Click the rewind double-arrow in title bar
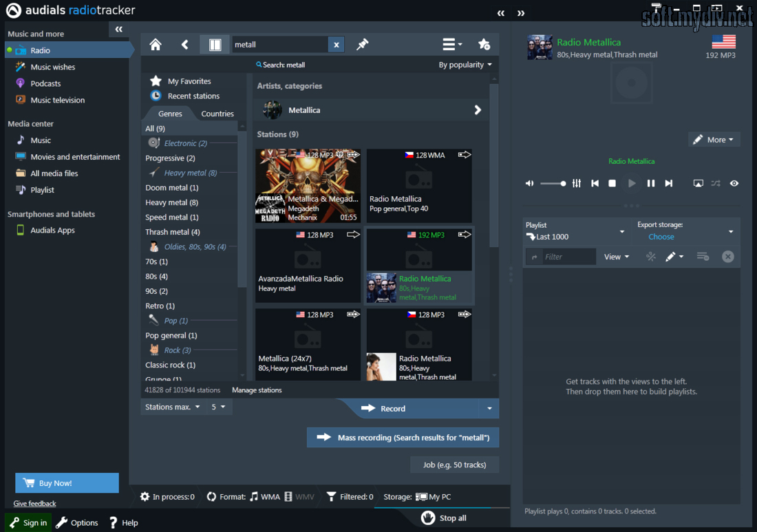The width and height of the screenshot is (757, 532). [x=500, y=13]
